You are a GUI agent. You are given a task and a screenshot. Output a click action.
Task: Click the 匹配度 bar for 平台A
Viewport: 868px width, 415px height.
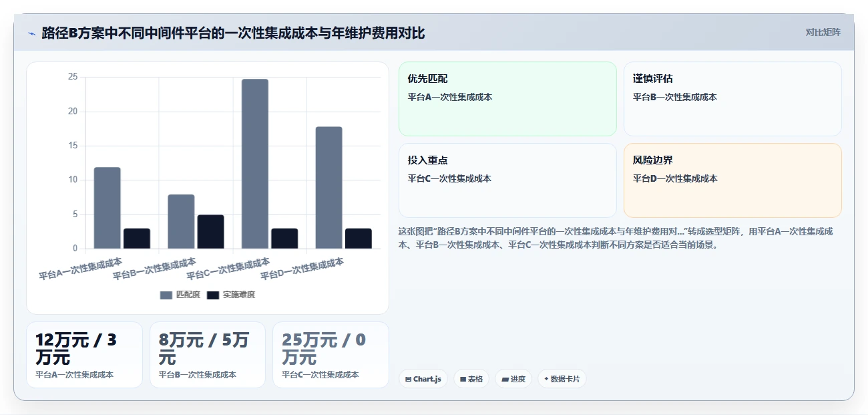click(x=107, y=208)
